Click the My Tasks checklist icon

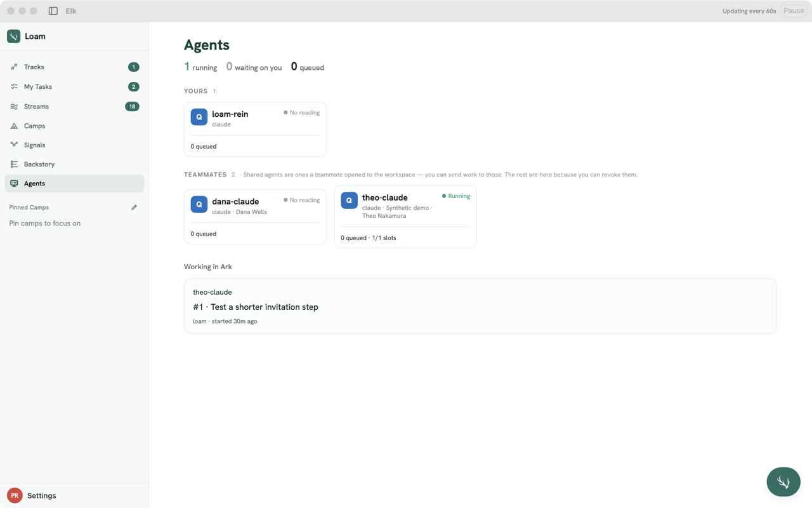[x=14, y=86]
